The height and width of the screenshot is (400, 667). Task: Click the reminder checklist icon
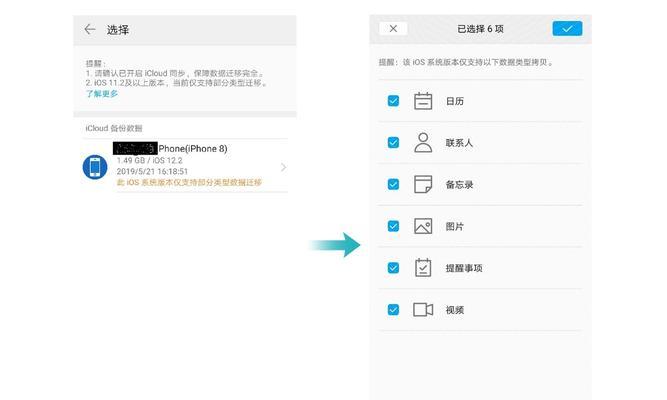[x=423, y=268]
